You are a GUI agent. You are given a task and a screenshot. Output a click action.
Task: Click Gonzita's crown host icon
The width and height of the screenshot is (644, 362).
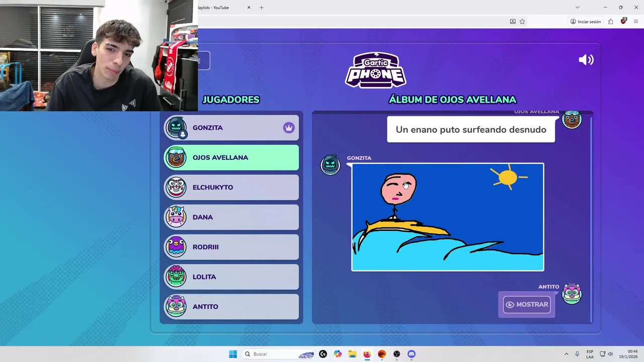pos(289,128)
